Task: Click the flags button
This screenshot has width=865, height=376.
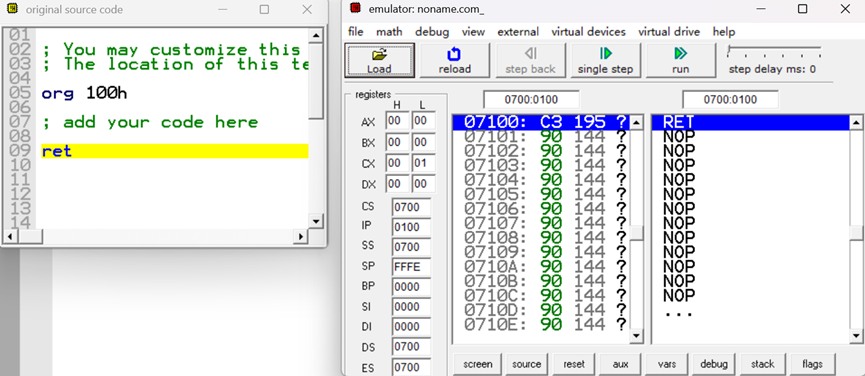Action: click(813, 364)
